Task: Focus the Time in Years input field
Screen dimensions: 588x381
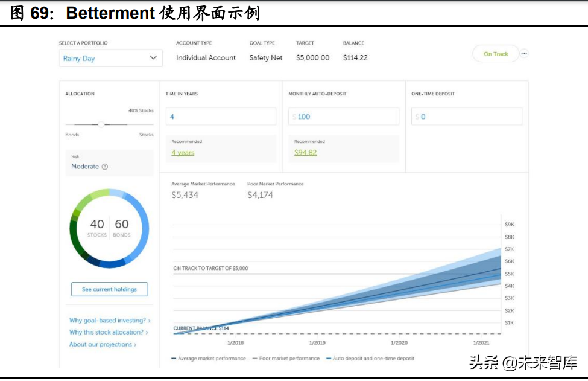Action: [221, 117]
